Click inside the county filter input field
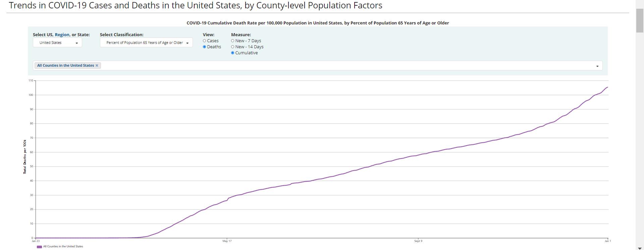Screen dimensions: 644x250 [x=335, y=66]
